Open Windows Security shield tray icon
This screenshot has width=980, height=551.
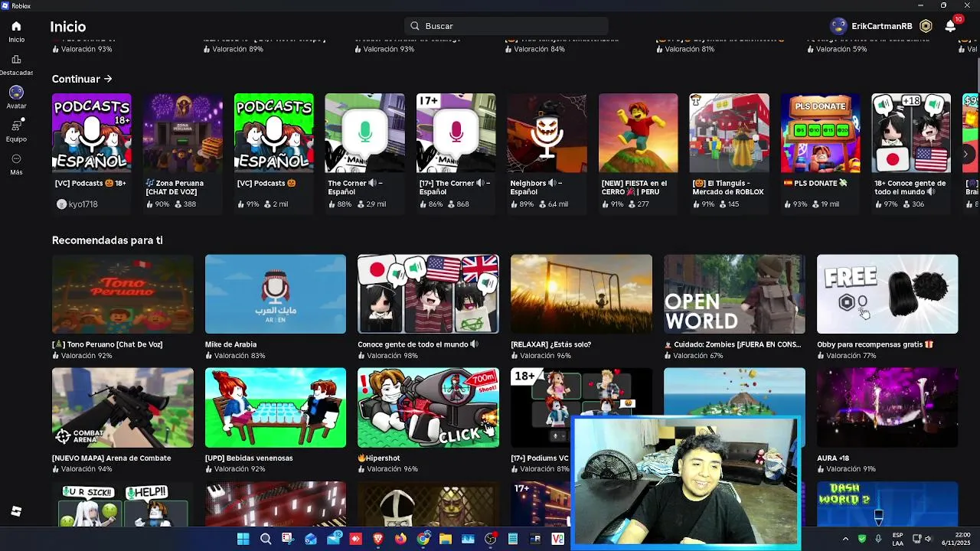(x=862, y=539)
